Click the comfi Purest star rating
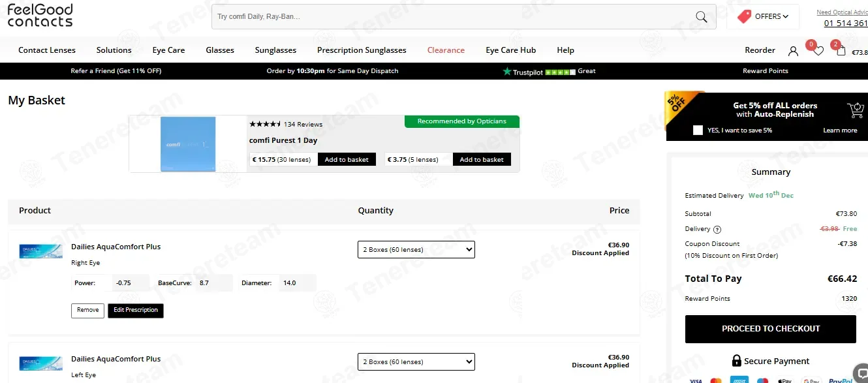The width and height of the screenshot is (868, 383). coord(265,124)
